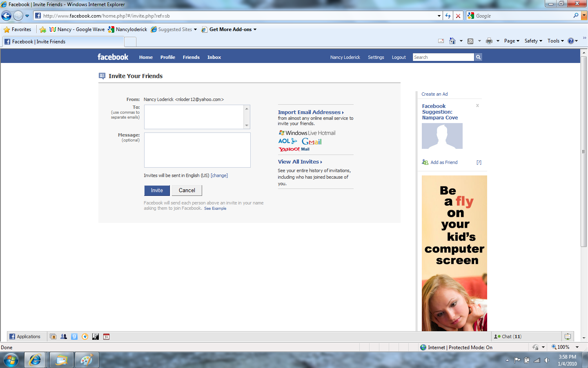Open the Safety dropdown menu
Image resolution: width=588 pixels, height=368 pixels.
point(533,41)
